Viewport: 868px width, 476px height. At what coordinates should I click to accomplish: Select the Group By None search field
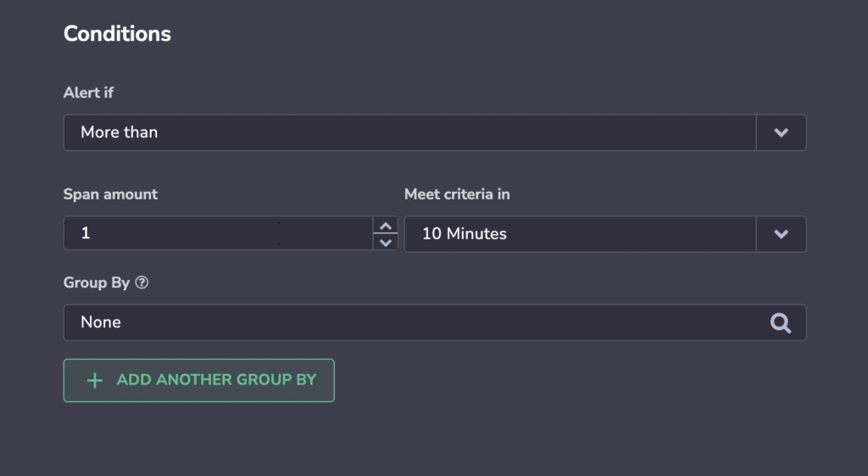point(435,322)
